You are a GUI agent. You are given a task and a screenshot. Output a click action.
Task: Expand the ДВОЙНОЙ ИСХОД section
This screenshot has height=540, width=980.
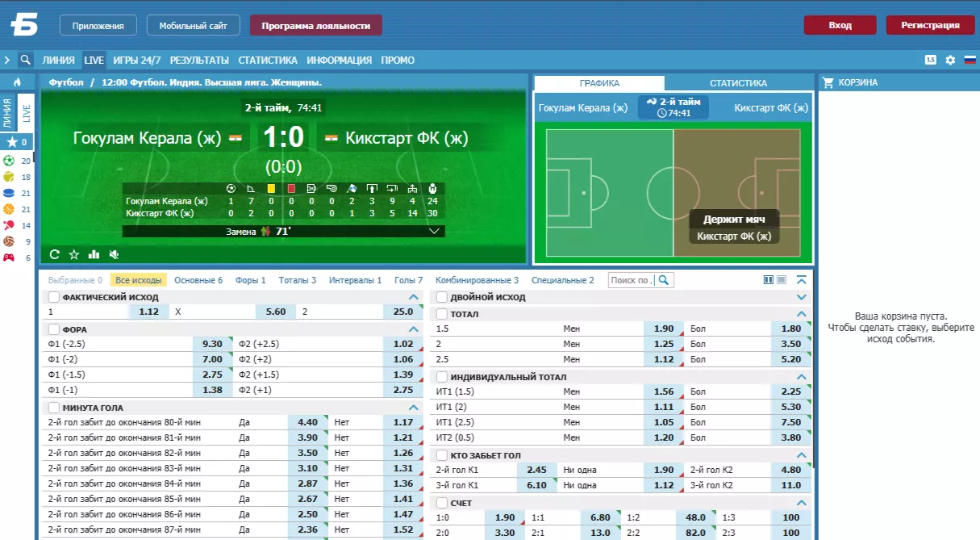802,297
